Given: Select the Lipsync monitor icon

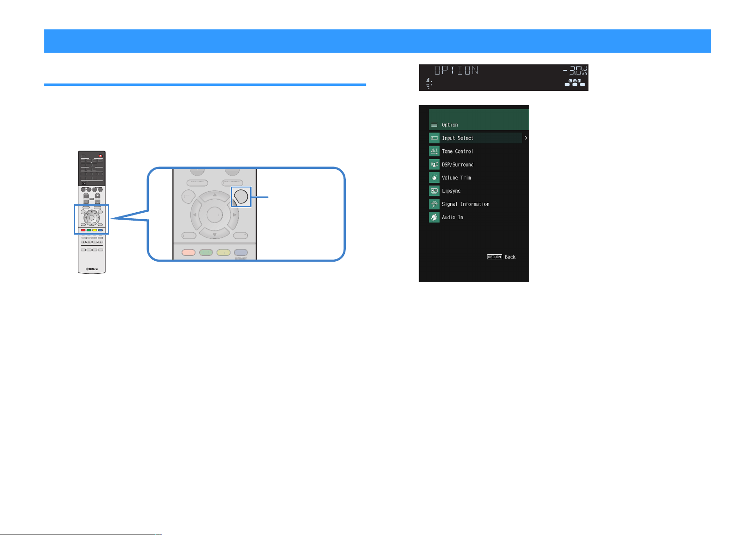Looking at the screenshot, I should click(434, 191).
